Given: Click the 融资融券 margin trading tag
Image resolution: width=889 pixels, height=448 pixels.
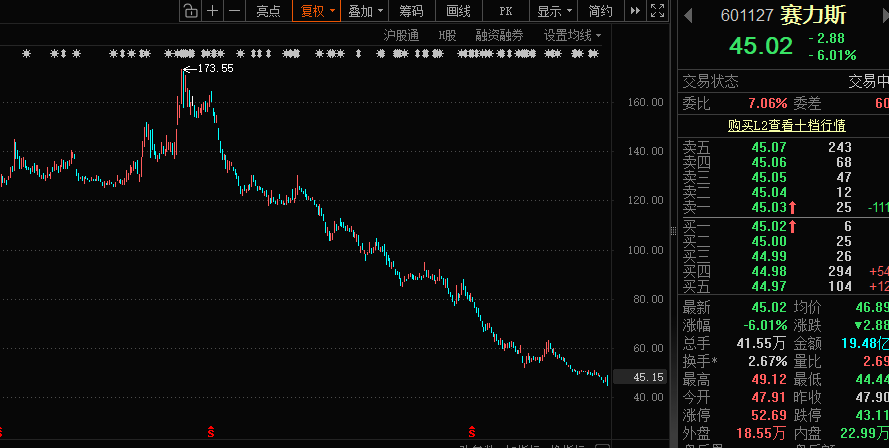Looking at the screenshot, I should click(499, 36).
